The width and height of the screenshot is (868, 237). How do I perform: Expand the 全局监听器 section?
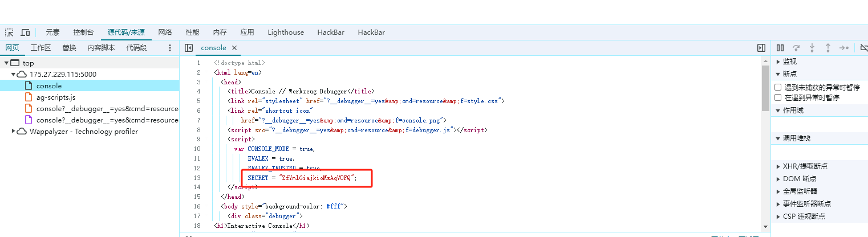coord(778,191)
